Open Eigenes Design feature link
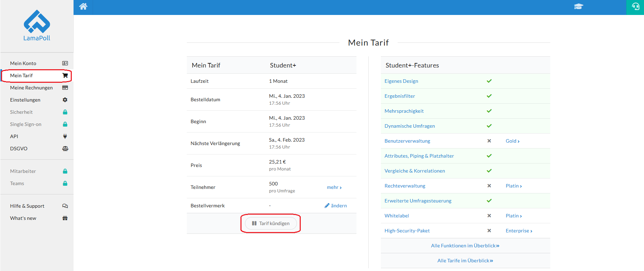This screenshot has height=271, width=644. pos(401,81)
